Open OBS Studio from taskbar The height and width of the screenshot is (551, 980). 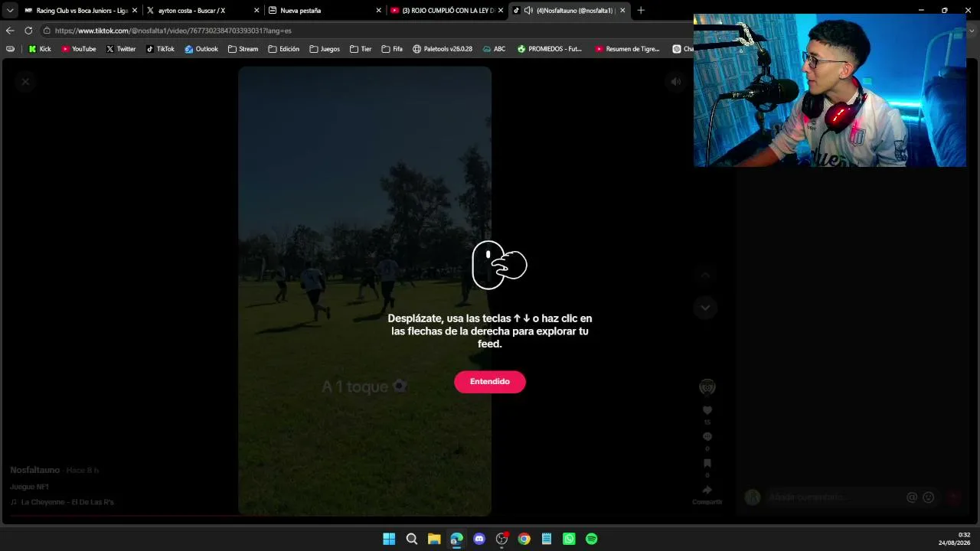(x=502, y=539)
